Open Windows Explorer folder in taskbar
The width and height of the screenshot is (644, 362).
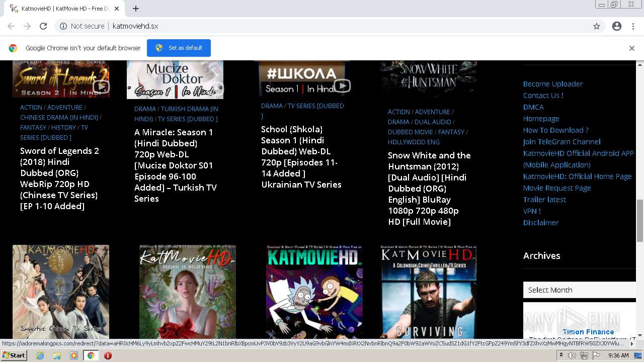tap(57, 355)
